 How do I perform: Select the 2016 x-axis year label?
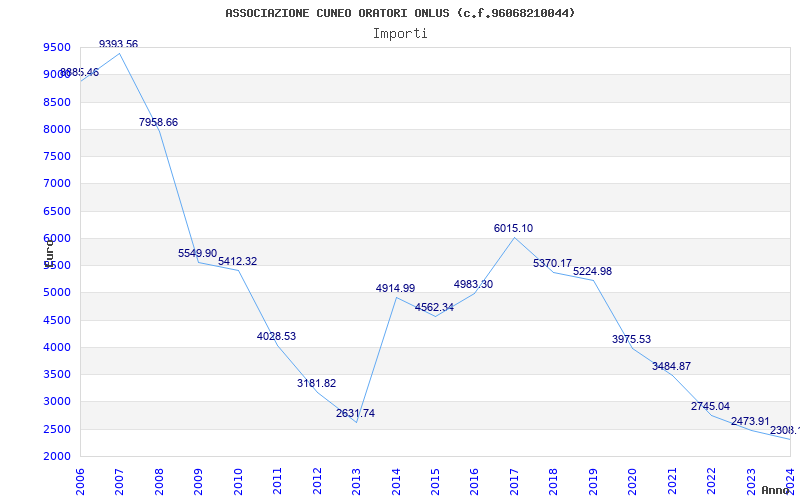coord(475,481)
